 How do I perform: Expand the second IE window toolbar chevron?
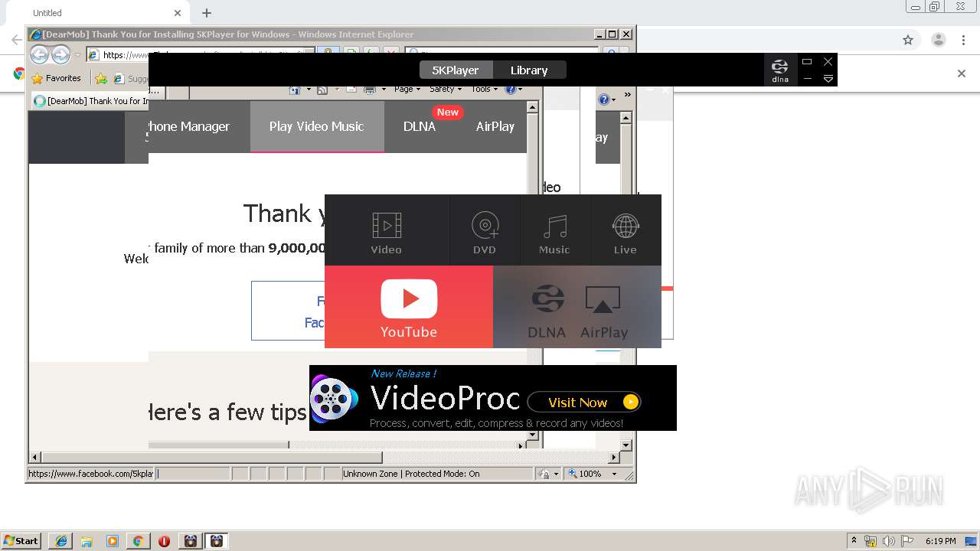(627, 95)
